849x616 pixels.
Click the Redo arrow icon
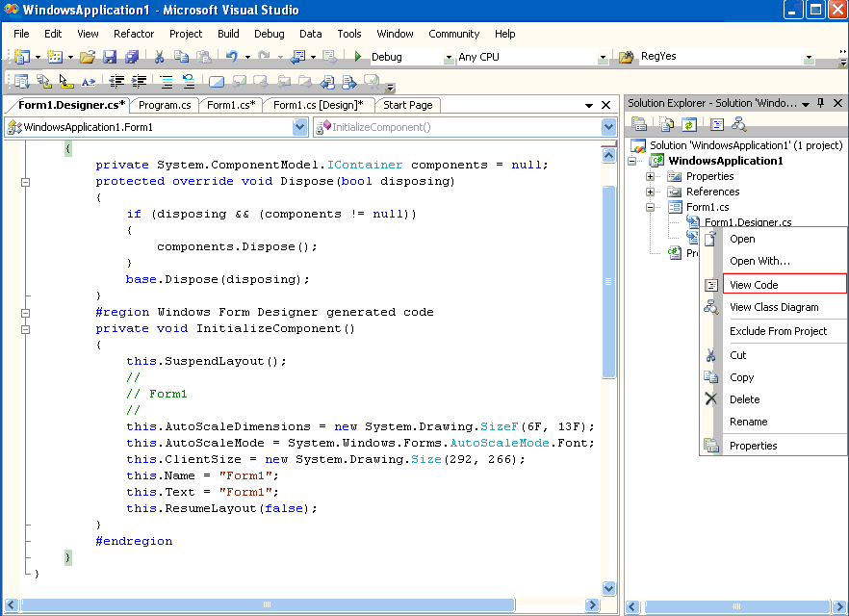[264, 56]
